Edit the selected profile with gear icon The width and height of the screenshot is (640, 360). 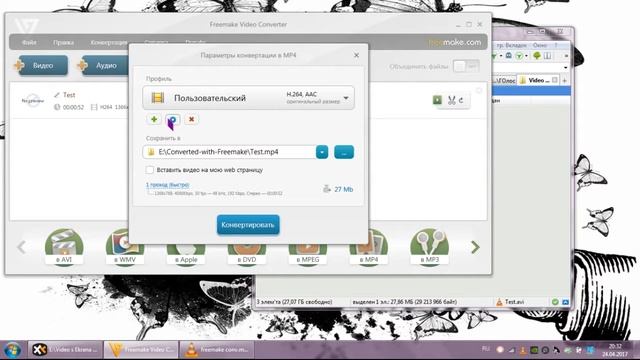click(173, 119)
